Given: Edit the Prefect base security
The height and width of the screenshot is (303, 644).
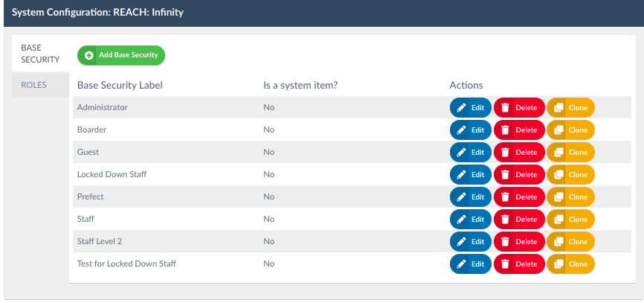Looking at the screenshot, I should tap(470, 197).
